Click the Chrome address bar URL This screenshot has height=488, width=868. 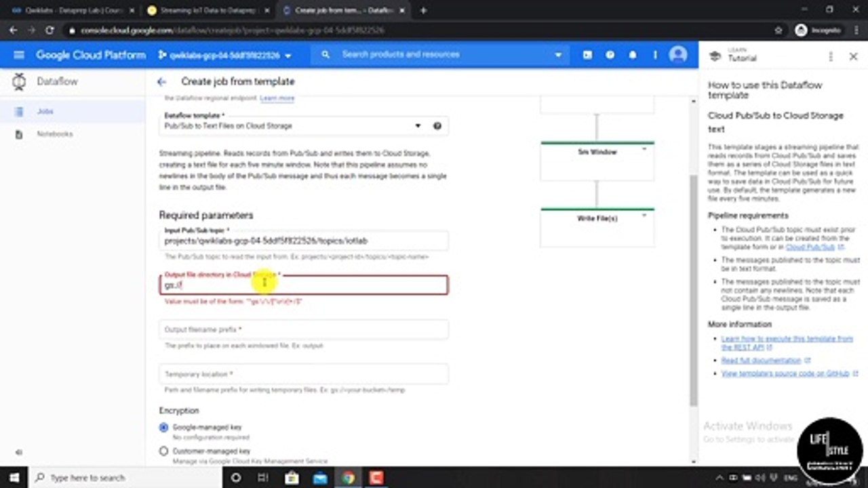pyautogui.click(x=233, y=30)
